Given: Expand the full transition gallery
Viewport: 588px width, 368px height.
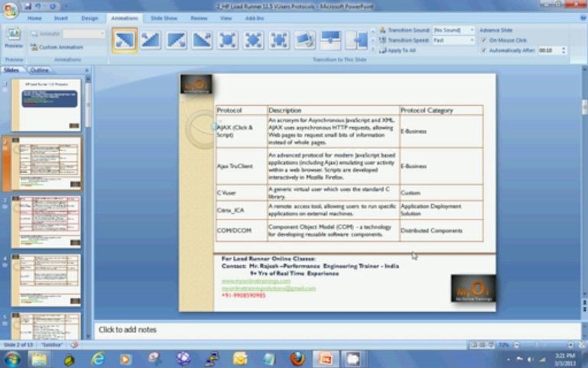Looking at the screenshot, I should click(373, 50).
